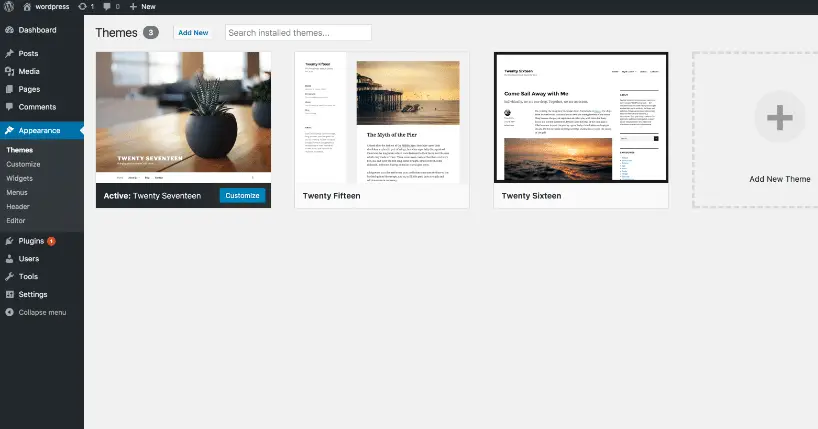Open Header submenu item
The height and width of the screenshot is (429, 818).
click(x=18, y=206)
